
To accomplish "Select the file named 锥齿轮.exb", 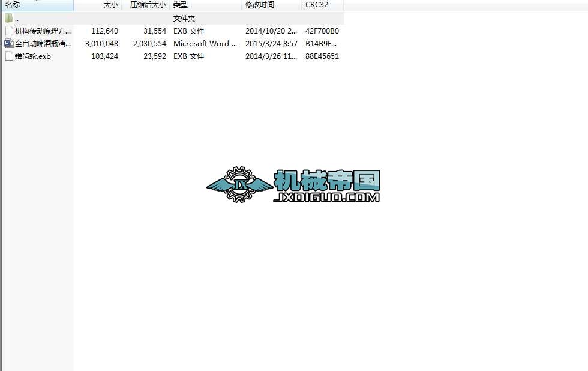I will coord(33,56).
